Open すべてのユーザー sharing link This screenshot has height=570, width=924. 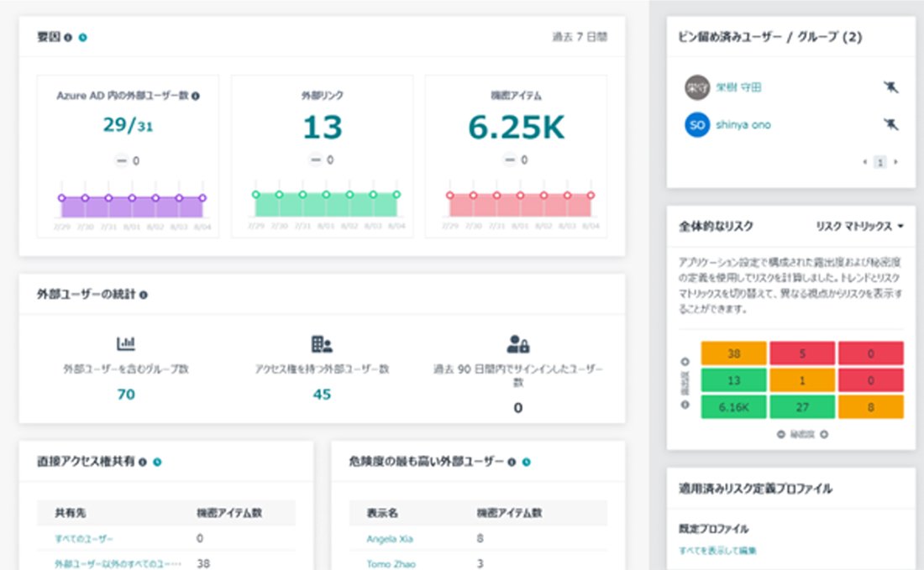click(84, 539)
